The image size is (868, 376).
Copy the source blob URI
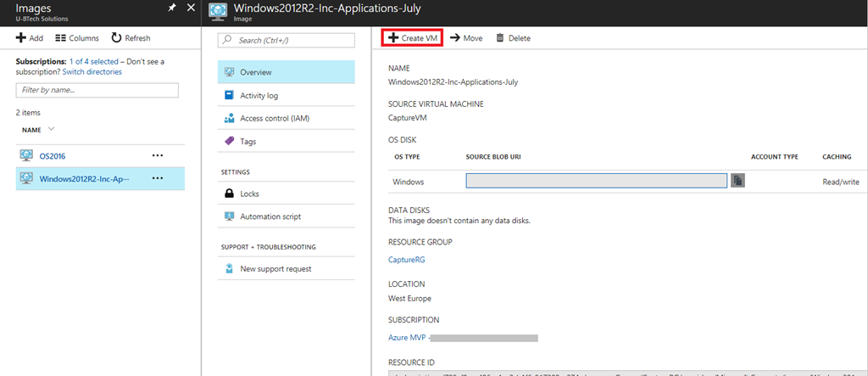pos(737,180)
